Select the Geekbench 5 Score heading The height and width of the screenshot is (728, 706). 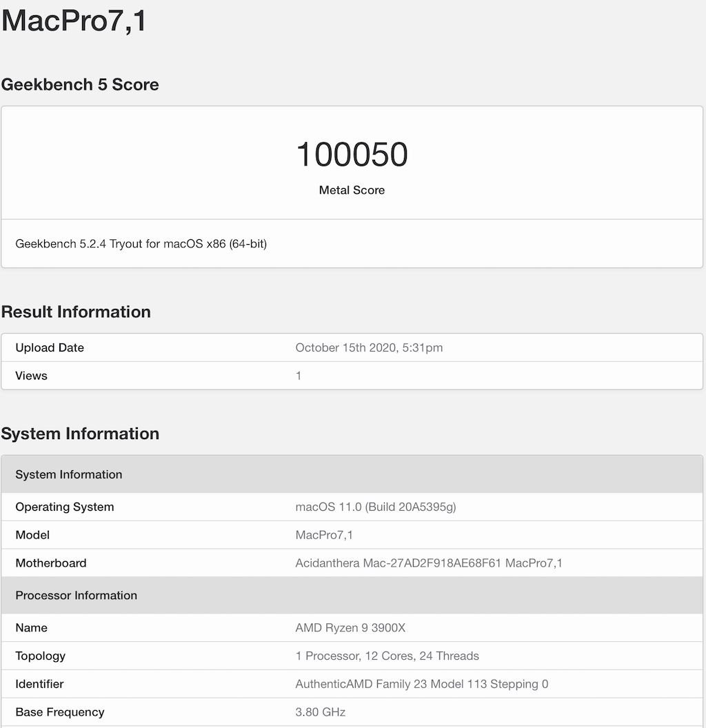[80, 85]
